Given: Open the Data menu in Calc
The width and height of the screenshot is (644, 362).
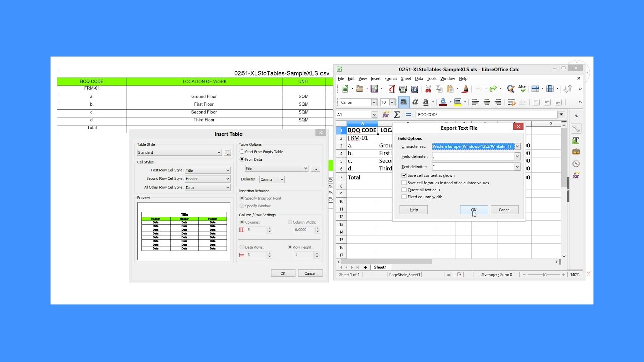Looking at the screenshot, I should [x=419, y=78].
